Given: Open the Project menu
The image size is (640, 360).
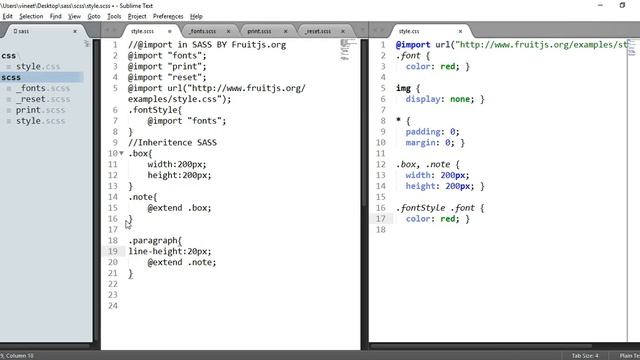Looking at the screenshot, I should 137,16.
